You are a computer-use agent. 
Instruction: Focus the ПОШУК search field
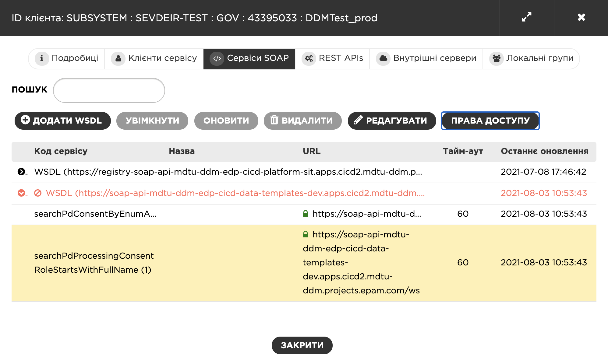click(109, 90)
